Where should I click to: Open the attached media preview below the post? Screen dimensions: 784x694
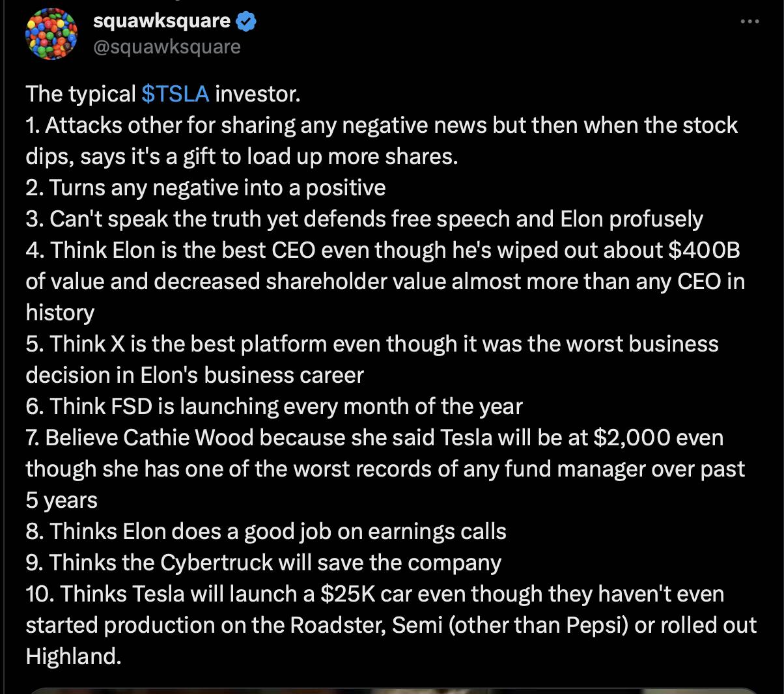click(392, 690)
